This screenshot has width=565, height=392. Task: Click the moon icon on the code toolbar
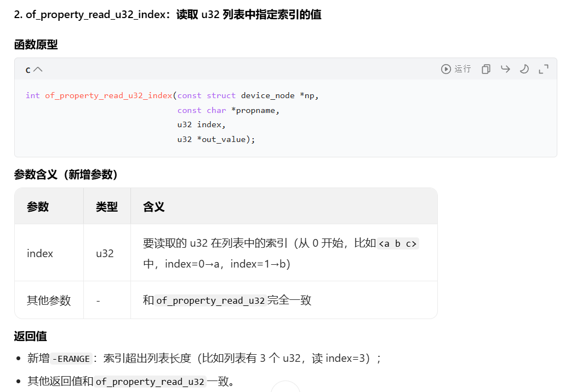click(524, 69)
